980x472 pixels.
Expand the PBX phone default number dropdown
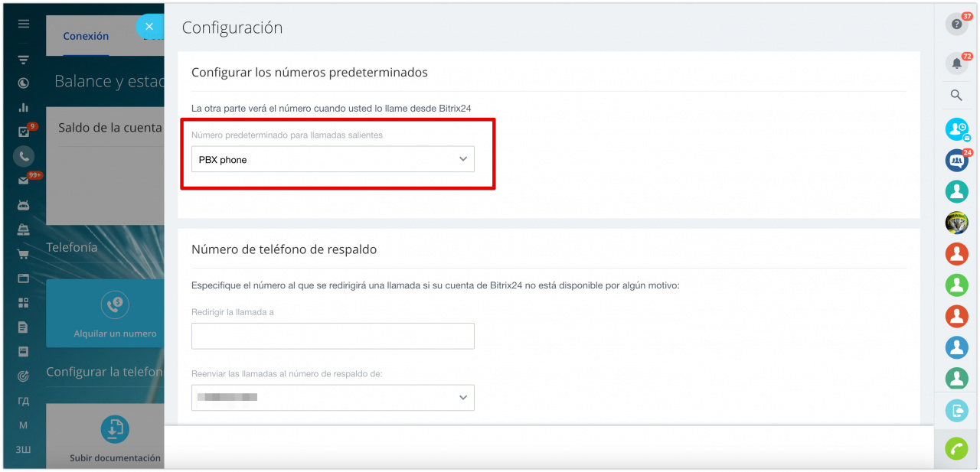pyautogui.click(x=332, y=159)
